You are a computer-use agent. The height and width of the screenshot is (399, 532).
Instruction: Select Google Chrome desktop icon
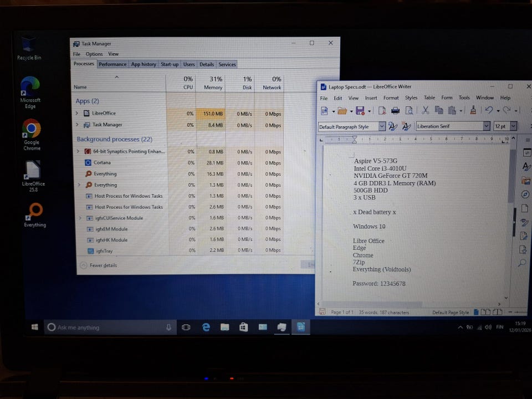pos(32,135)
